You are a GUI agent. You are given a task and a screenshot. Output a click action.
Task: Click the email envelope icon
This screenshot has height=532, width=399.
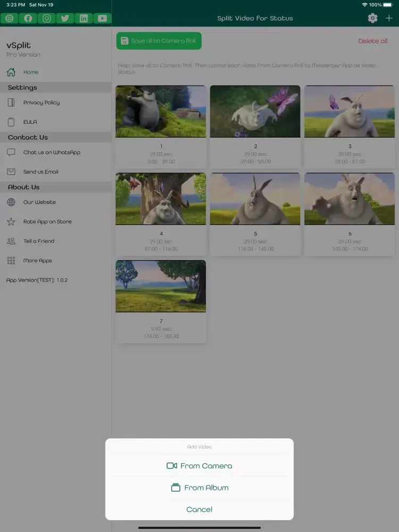pos(11,172)
